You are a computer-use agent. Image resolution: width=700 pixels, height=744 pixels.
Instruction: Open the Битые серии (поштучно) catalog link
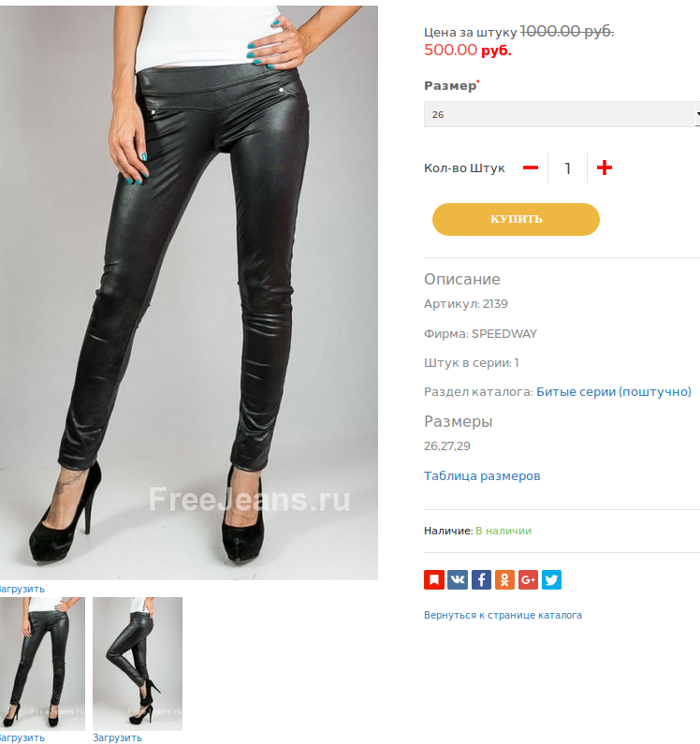coord(614,392)
